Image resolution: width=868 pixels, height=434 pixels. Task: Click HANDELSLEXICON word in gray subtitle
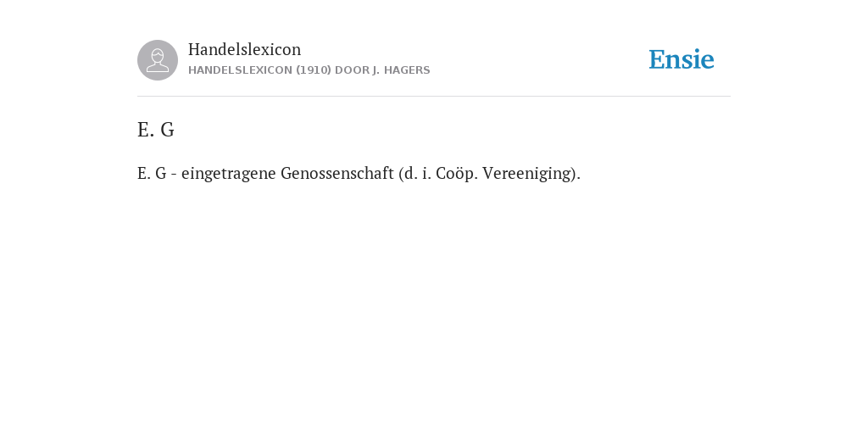pos(240,70)
